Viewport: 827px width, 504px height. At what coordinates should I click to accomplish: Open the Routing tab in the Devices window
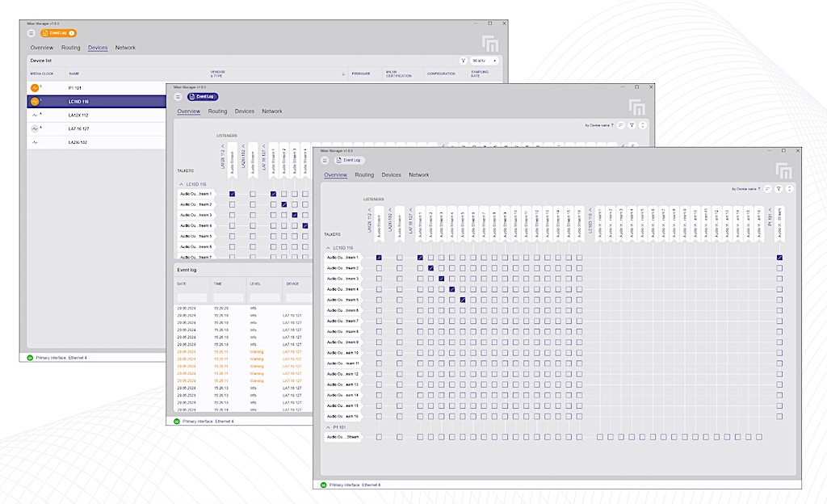point(70,48)
